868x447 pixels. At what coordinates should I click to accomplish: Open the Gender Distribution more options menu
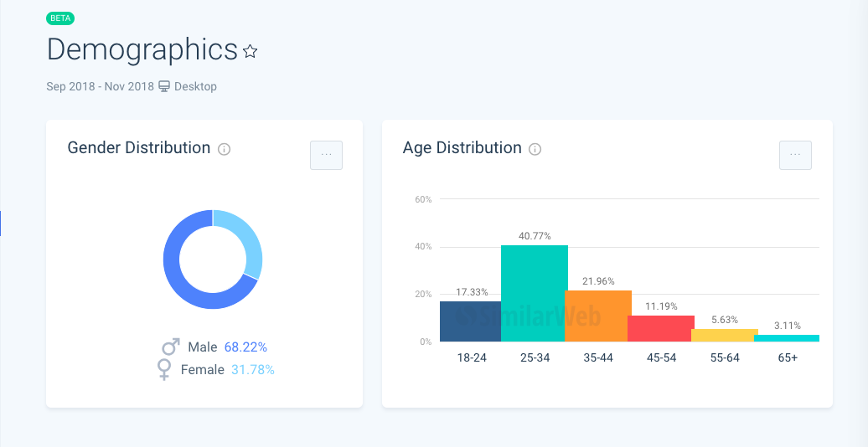(x=326, y=155)
